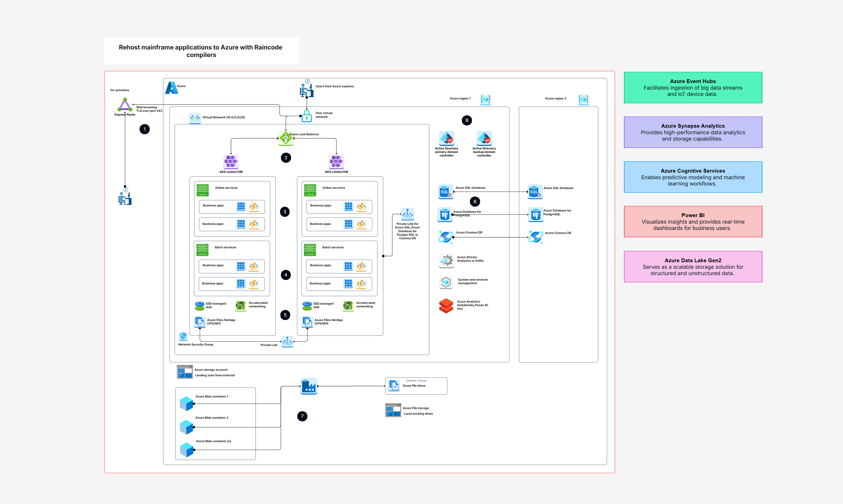
Task: Click the on-premises user at desk icon
Action: click(x=125, y=197)
